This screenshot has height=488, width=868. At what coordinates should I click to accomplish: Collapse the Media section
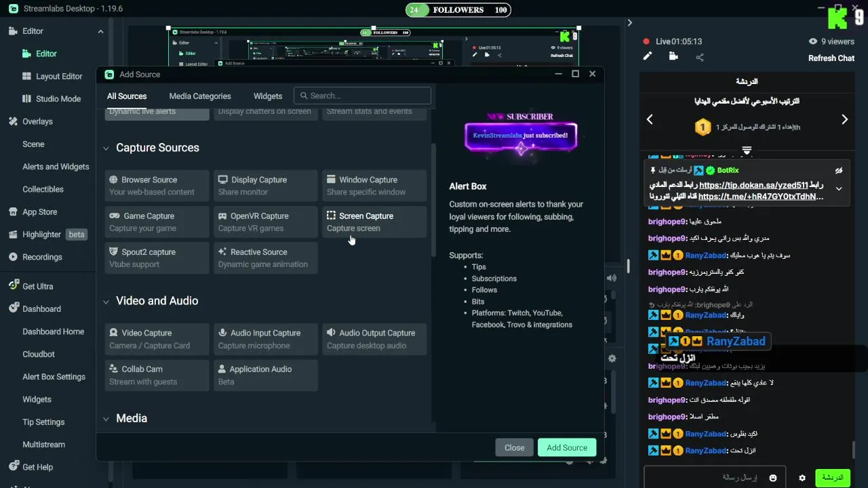point(106,420)
